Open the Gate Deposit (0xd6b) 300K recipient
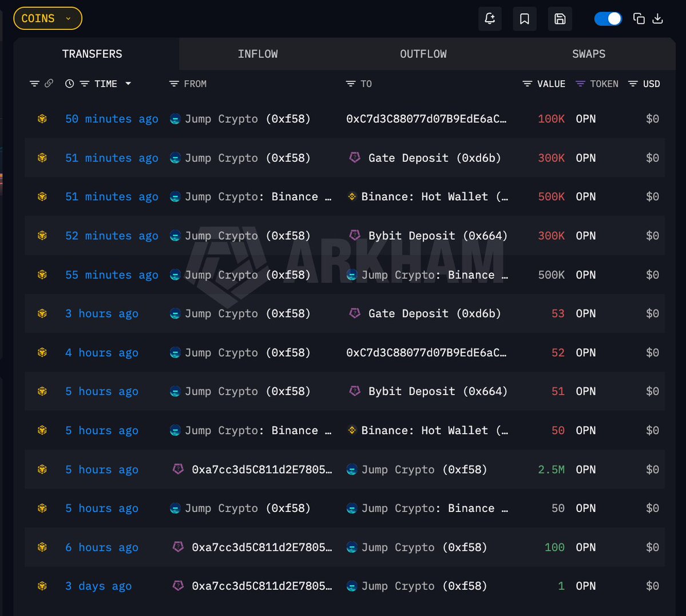This screenshot has height=616, width=686. [434, 158]
